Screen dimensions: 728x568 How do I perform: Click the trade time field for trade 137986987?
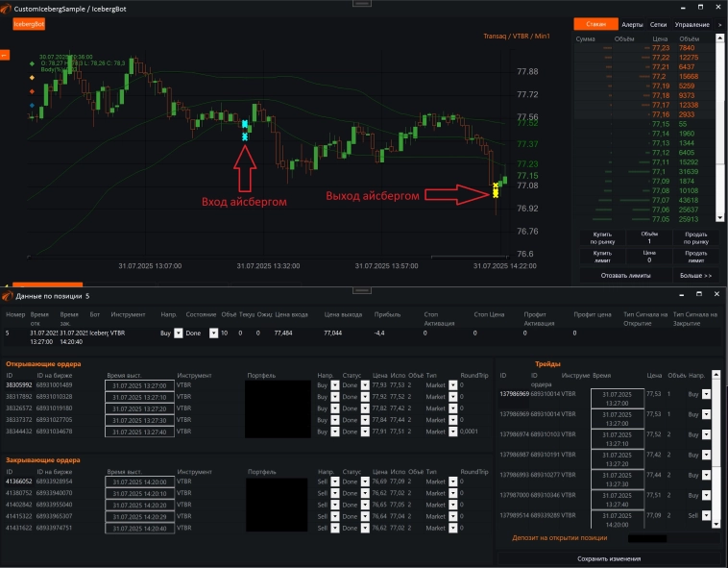click(617, 459)
